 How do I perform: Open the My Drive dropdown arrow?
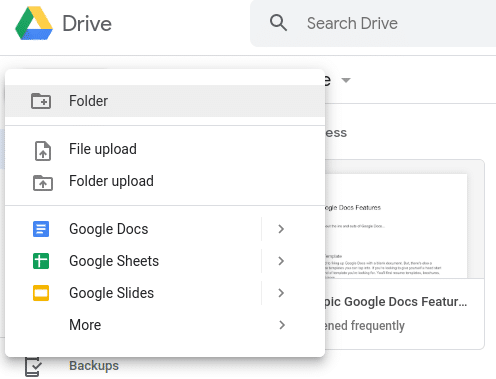[346, 80]
